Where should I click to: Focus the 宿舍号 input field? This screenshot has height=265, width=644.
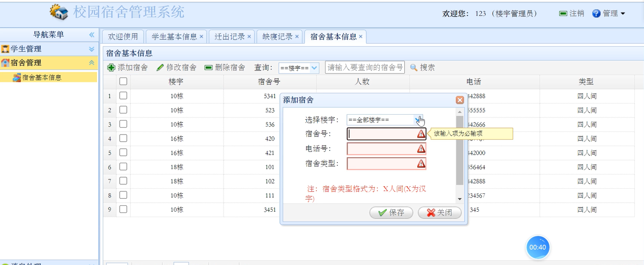386,134
